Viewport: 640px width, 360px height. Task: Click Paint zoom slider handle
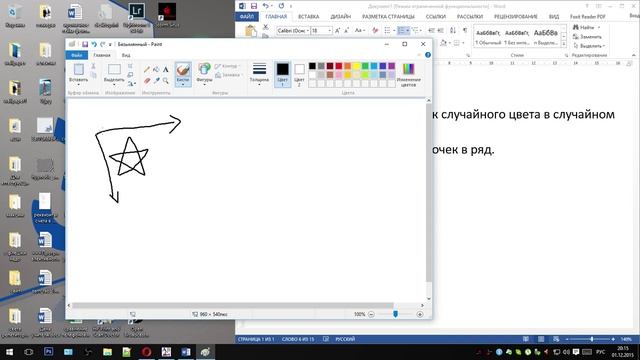(395, 314)
